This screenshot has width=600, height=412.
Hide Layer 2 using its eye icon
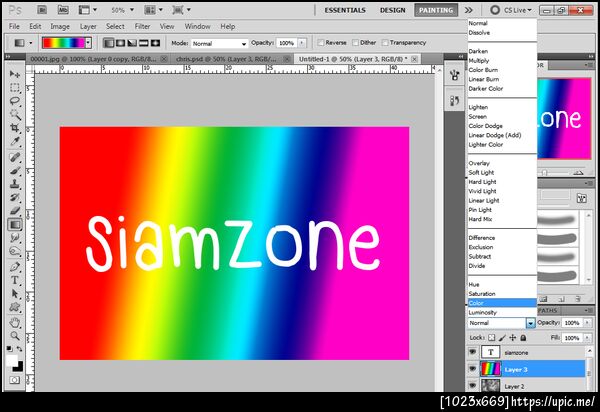click(x=473, y=386)
